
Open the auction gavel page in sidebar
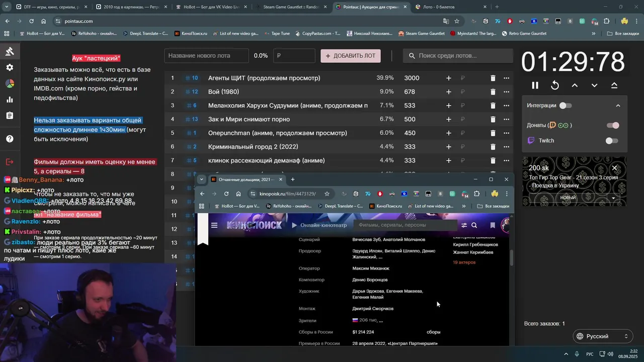click(x=10, y=51)
